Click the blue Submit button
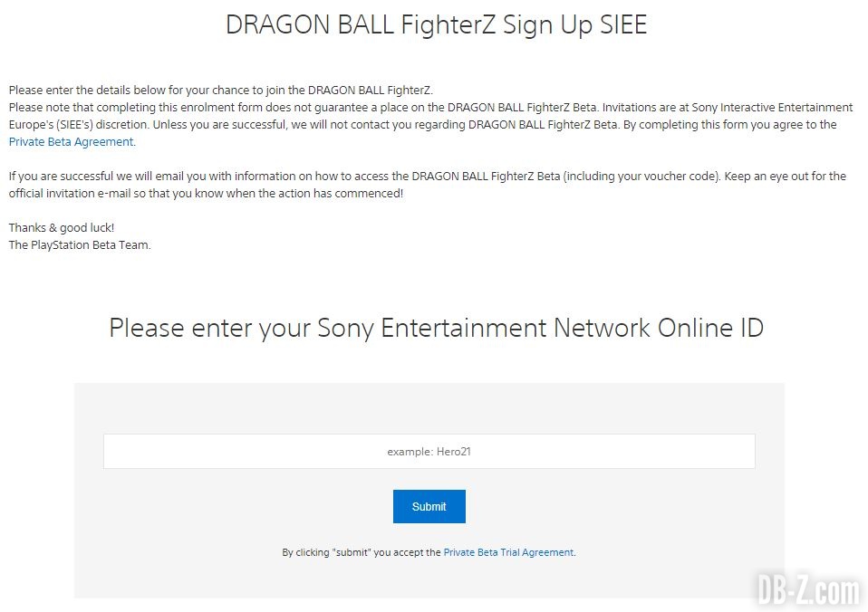This screenshot has height=612, width=868. pos(429,506)
